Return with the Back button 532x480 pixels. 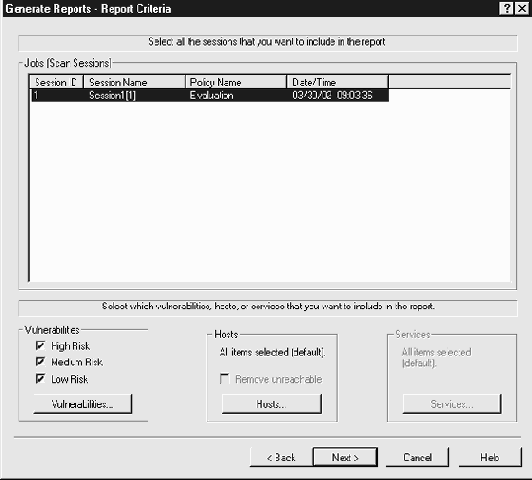[281, 457]
